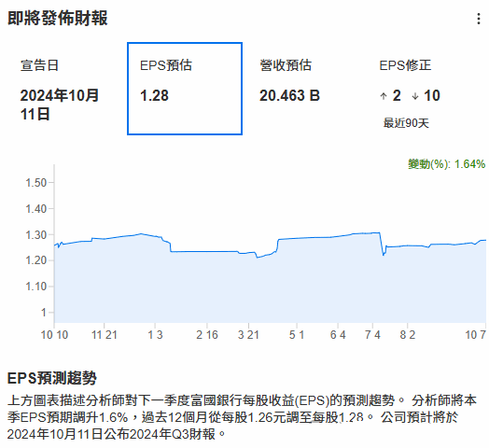Click the 變動(%): 1.64% label
This screenshot has width=489, height=448.
pos(447,163)
